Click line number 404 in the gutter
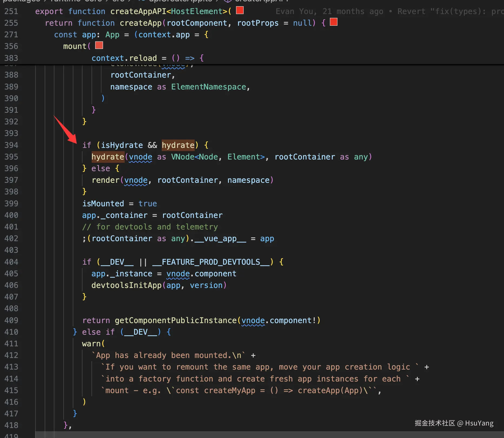Viewport: 504px width, 438px height. coord(11,262)
